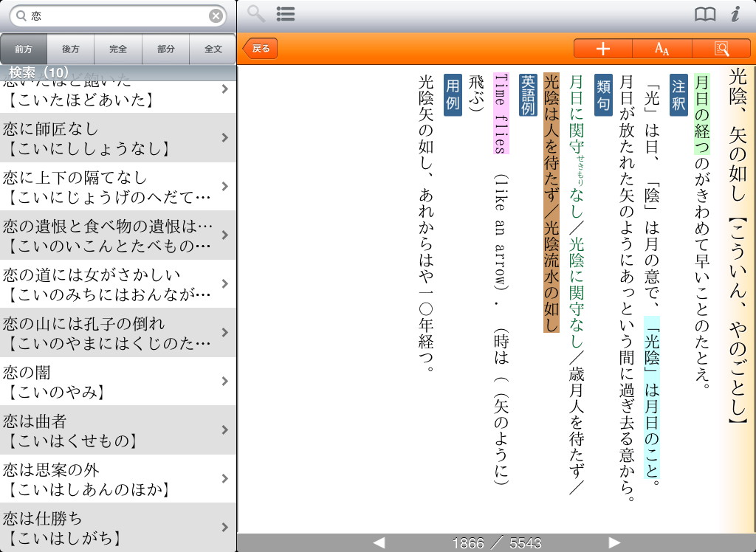Select the 全文 full-text search tab

(x=213, y=49)
